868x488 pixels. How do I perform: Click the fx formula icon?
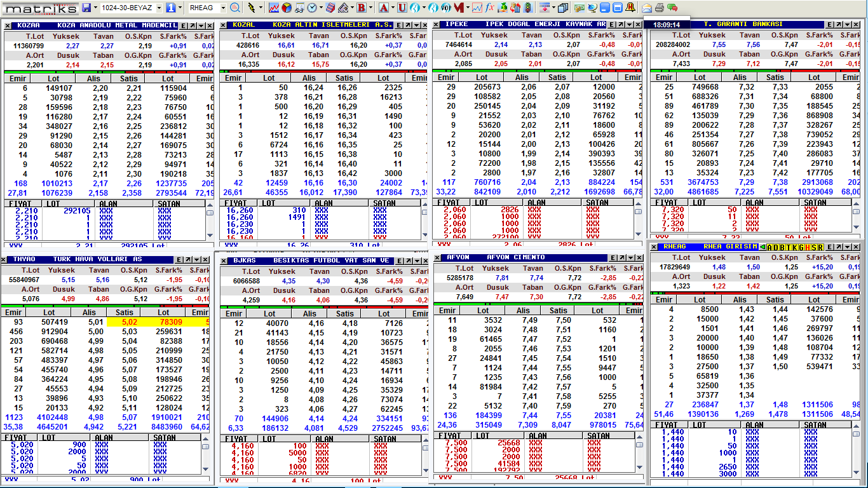pos(489,8)
